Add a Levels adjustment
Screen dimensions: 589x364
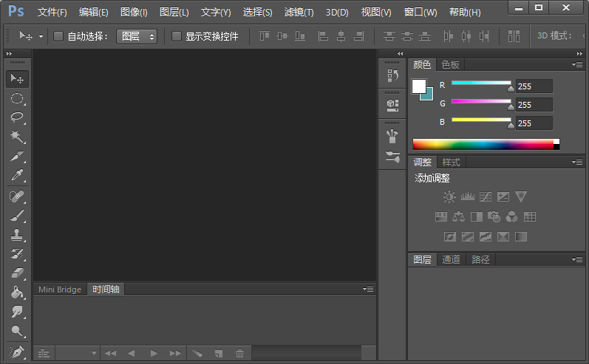467,196
